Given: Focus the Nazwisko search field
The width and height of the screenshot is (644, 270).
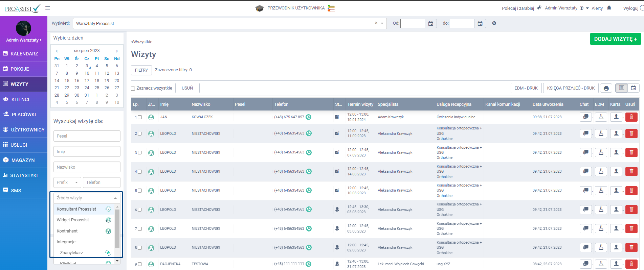Looking at the screenshot, I should pos(87,167).
